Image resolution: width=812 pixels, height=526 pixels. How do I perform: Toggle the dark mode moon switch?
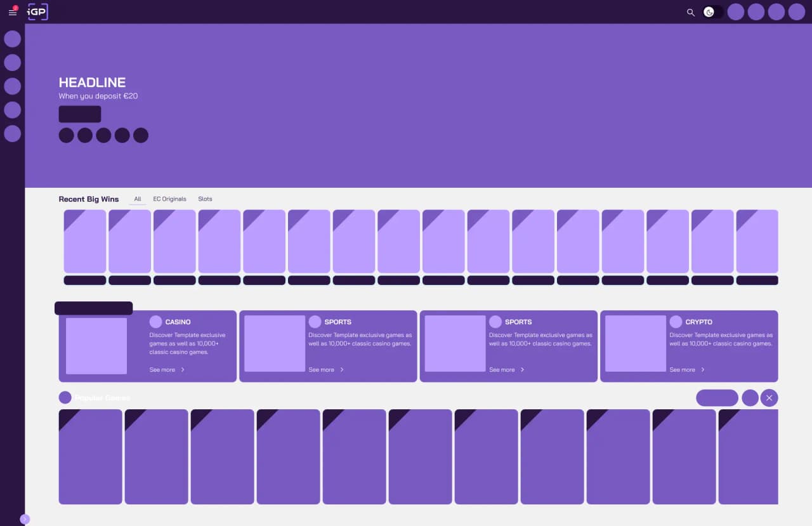pos(712,12)
